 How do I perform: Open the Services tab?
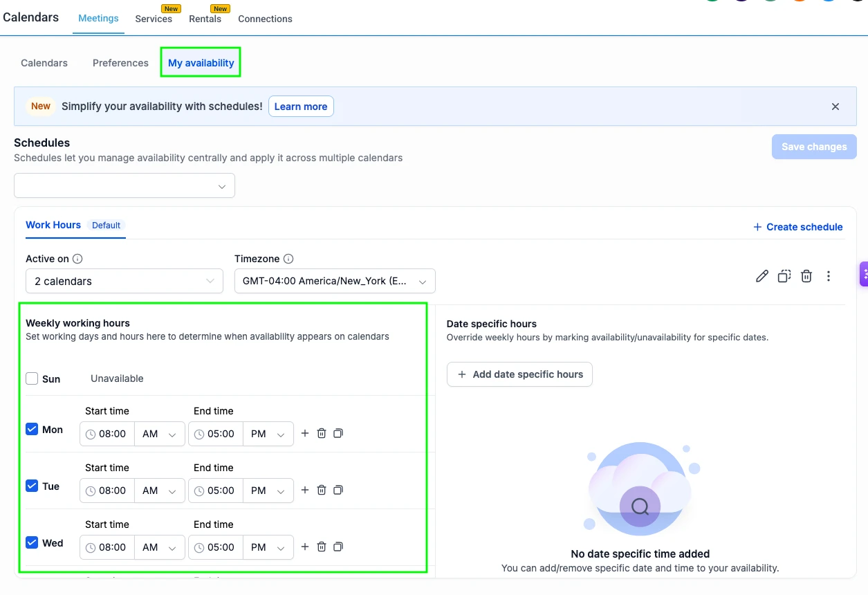154,19
